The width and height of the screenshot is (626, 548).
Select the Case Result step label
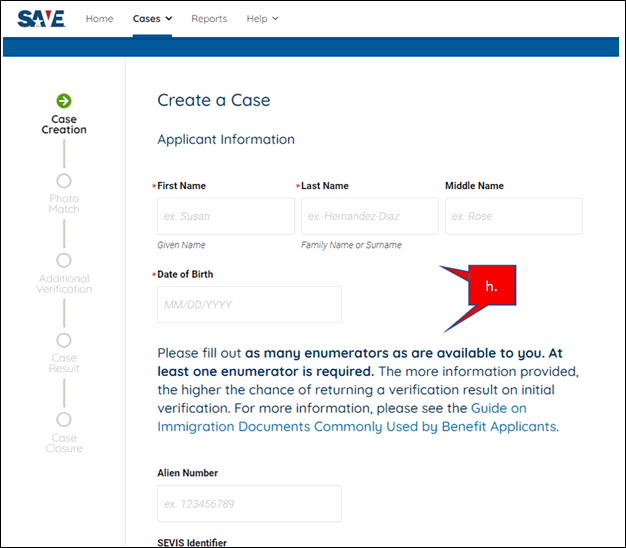(x=64, y=363)
